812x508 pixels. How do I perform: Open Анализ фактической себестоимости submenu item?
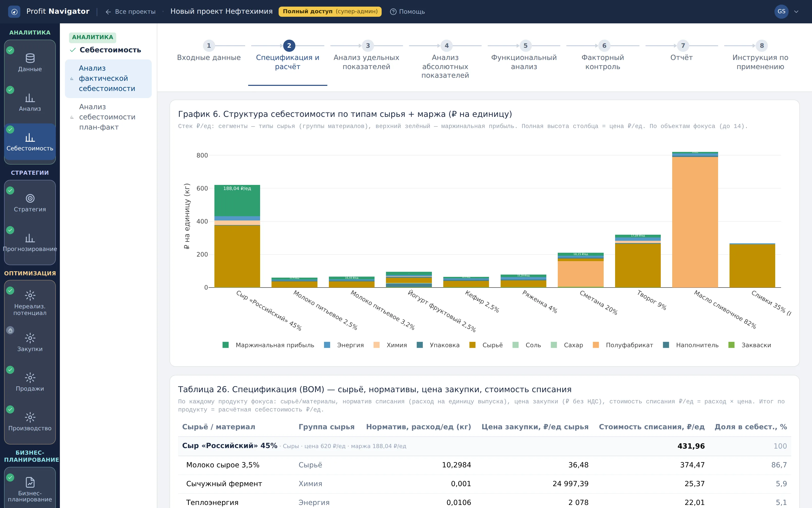click(x=108, y=79)
